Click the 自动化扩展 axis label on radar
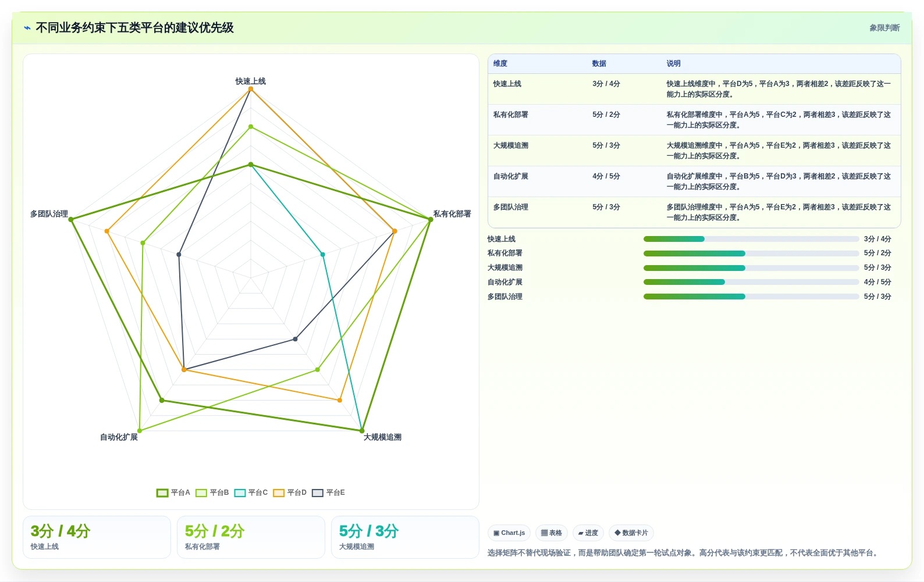924x582 pixels. [x=119, y=437]
